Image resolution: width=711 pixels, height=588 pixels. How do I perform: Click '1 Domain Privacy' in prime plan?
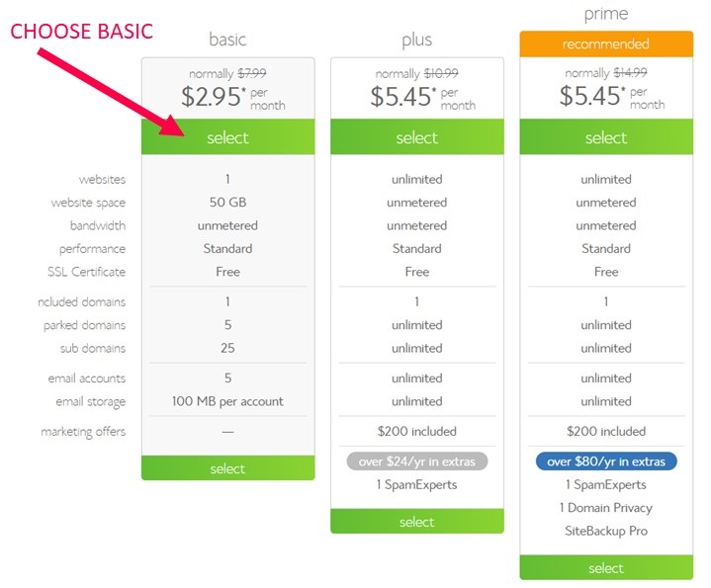(x=606, y=508)
